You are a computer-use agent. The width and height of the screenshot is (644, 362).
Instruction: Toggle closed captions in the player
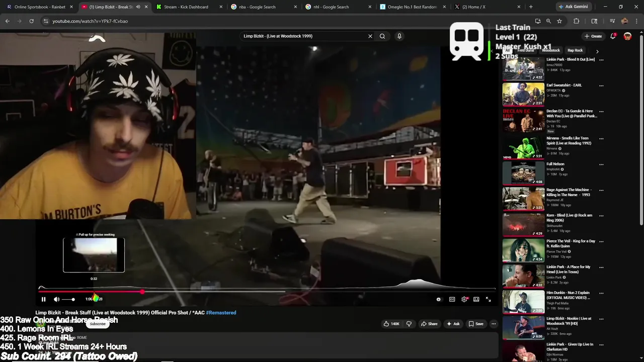pos(452,299)
